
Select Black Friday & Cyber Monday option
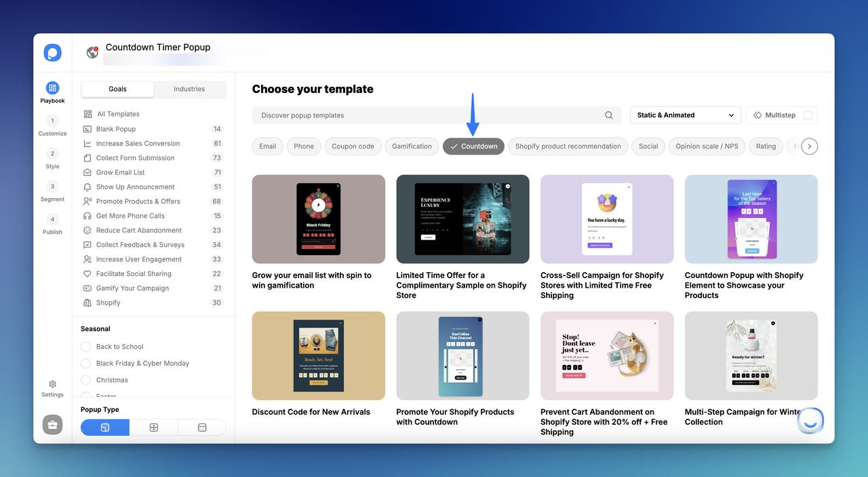pos(85,363)
